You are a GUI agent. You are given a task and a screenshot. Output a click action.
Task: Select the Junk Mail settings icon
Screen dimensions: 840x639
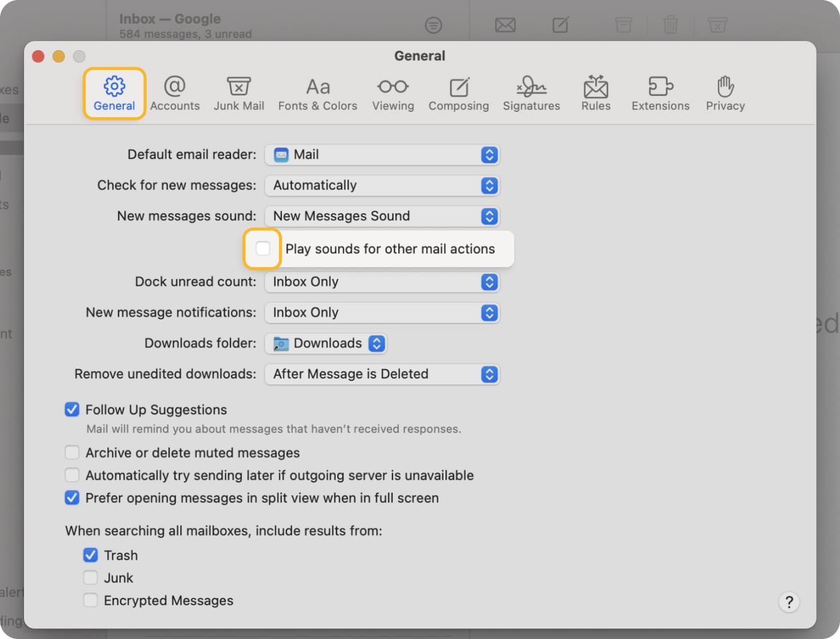239,93
